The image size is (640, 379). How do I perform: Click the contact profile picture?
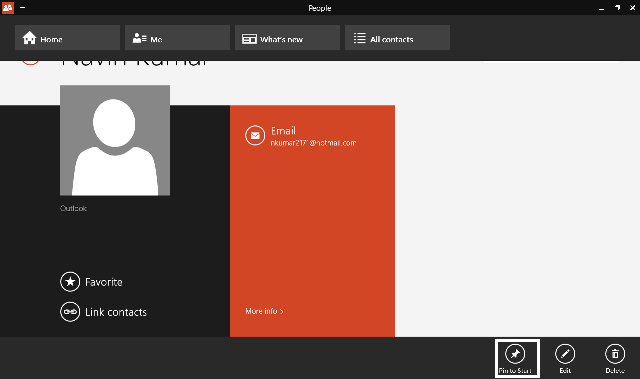115,140
